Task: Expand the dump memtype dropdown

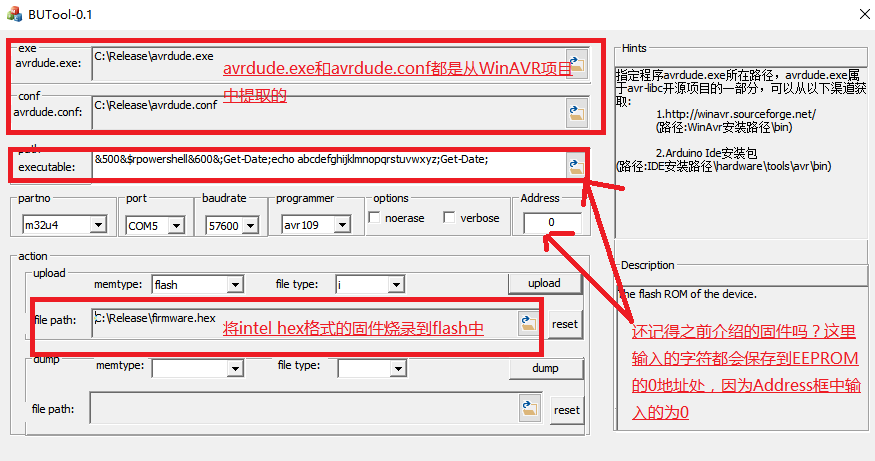Action: pos(235,368)
